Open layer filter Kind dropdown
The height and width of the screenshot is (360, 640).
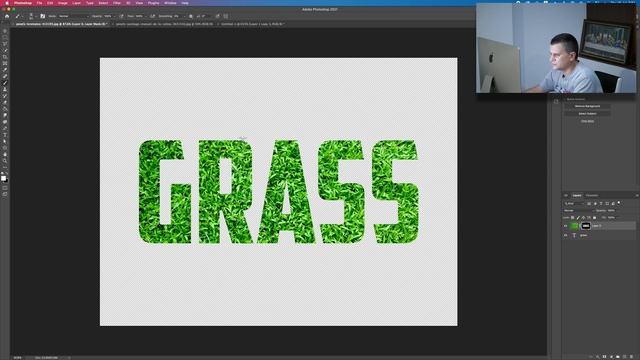574,203
